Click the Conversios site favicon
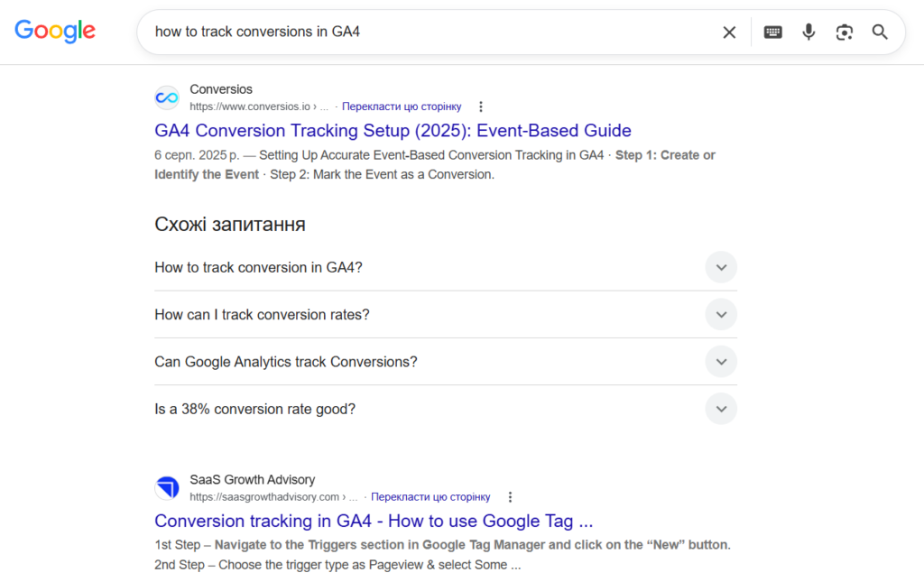Screen dimensions: 924x582 click(167, 97)
